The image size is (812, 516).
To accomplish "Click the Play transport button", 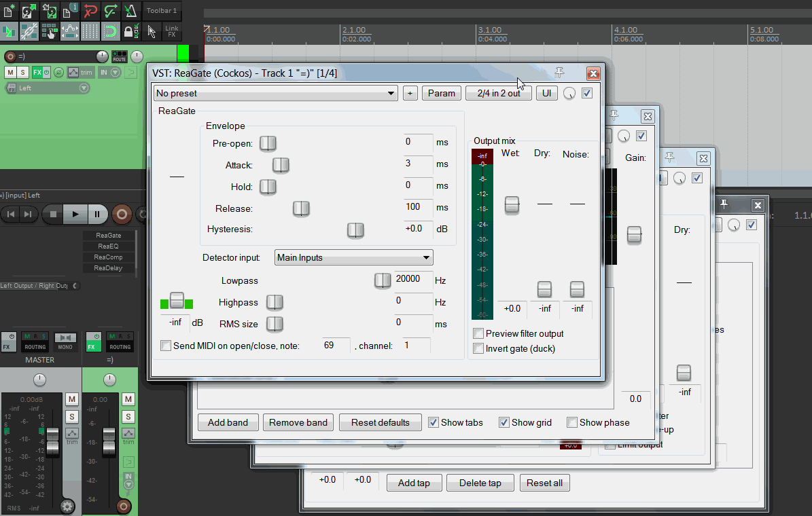I will [75, 214].
